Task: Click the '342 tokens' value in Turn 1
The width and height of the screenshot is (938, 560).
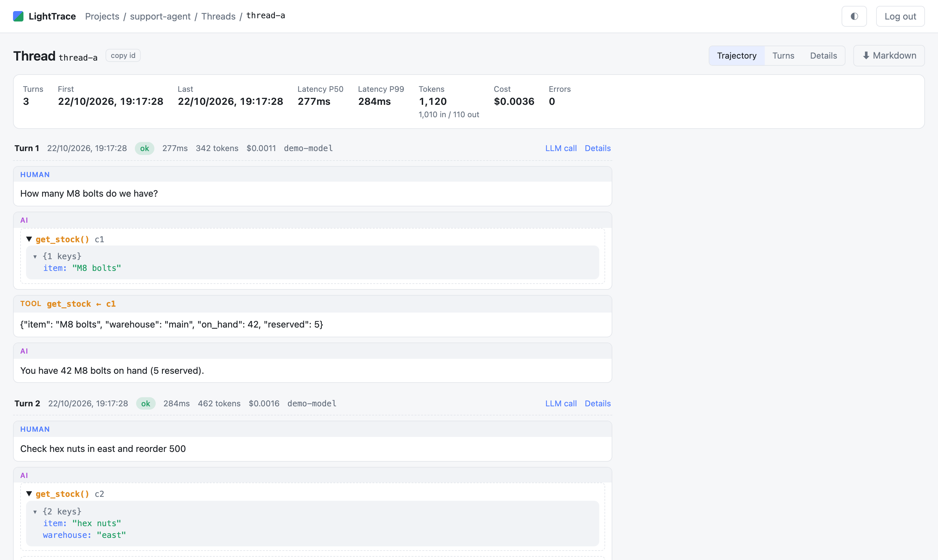Action: pyautogui.click(x=217, y=148)
